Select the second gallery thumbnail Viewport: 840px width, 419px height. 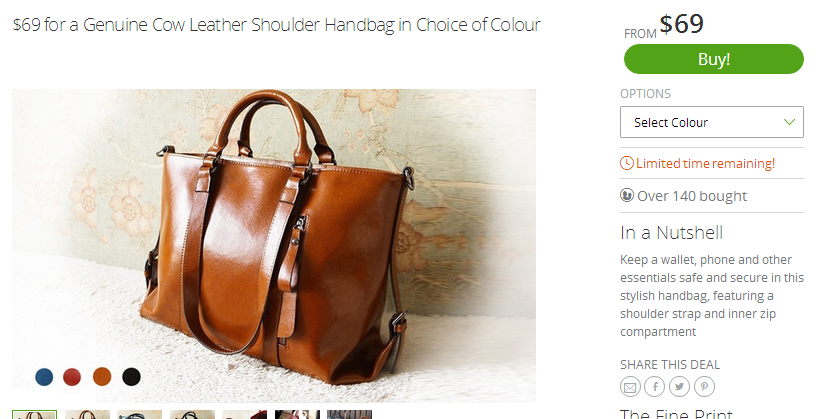[87, 415]
